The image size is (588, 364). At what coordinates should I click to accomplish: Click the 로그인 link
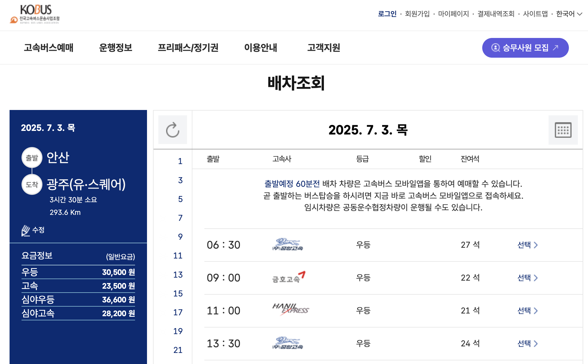pyautogui.click(x=387, y=13)
